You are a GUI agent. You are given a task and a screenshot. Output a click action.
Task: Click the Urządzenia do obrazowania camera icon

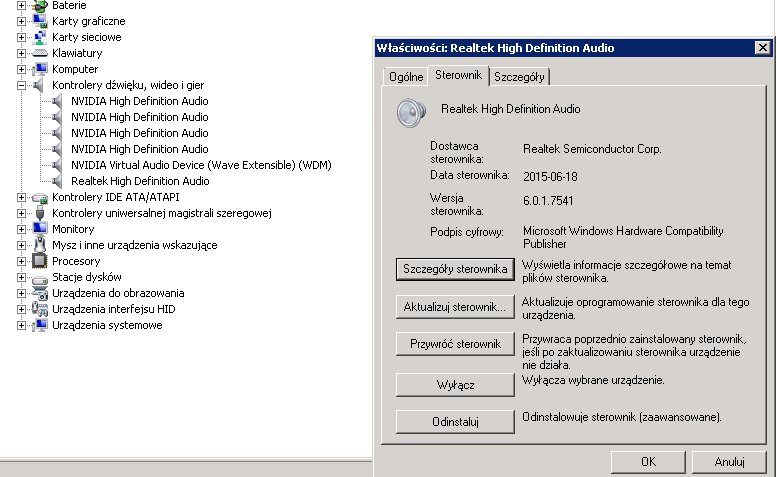click(x=40, y=293)
